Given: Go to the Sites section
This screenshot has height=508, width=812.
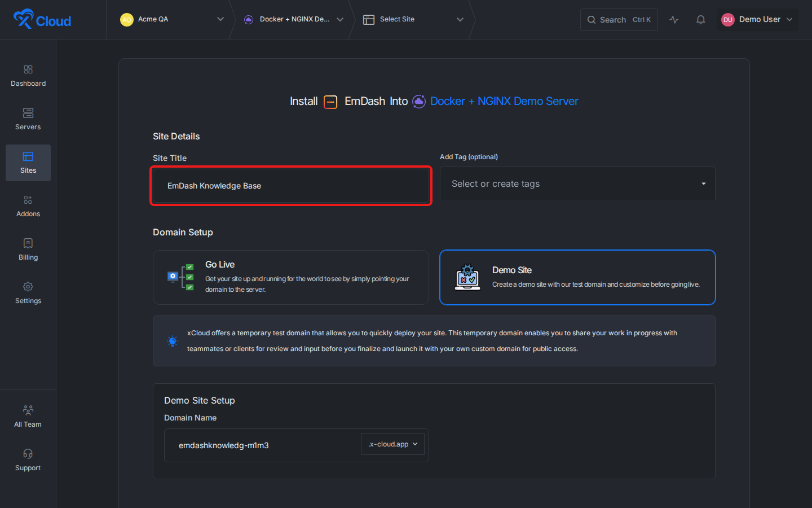Looking at the screenshot, I should [x=28, y=163].
